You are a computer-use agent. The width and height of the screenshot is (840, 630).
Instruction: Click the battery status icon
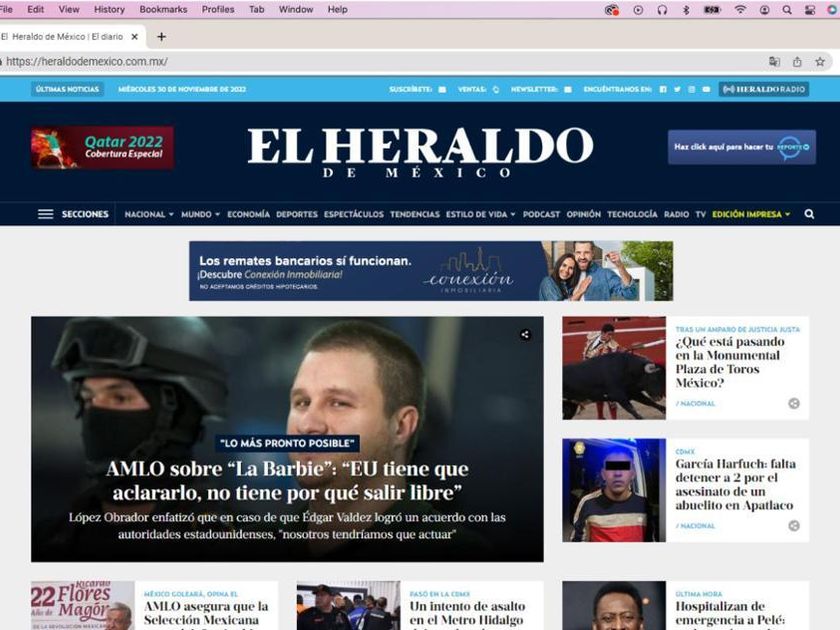coord(711,10)
